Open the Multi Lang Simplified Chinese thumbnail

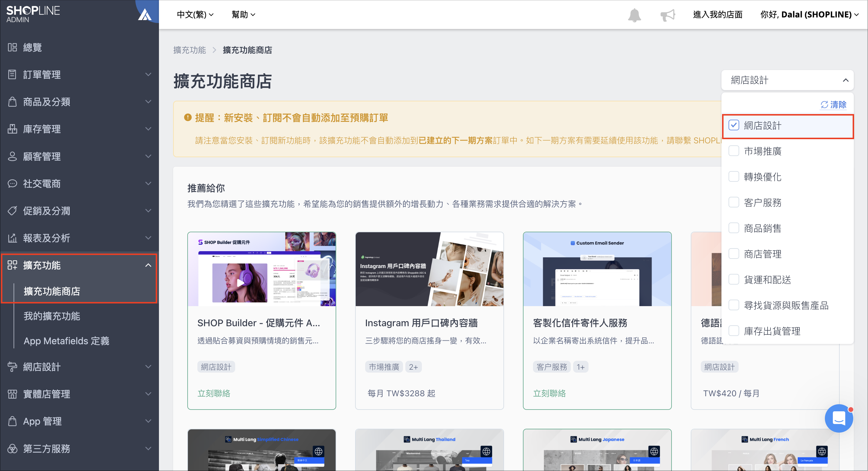(x=262, y=450)
